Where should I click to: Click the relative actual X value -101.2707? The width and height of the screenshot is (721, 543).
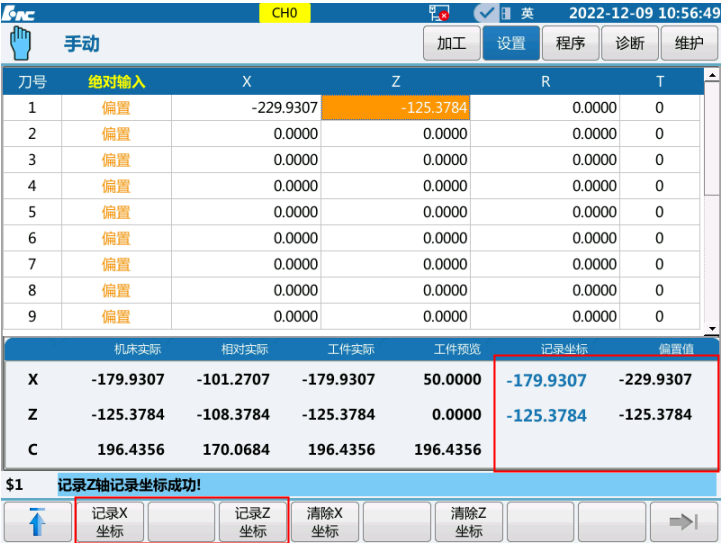coord(233,379)
